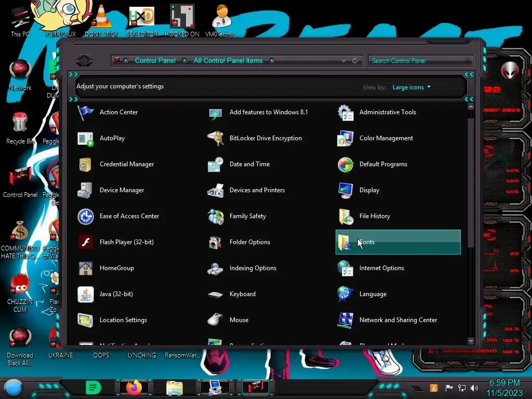This screenshot has height=399, width=532.
Task: Click the network tray icon
Action: 462,388
